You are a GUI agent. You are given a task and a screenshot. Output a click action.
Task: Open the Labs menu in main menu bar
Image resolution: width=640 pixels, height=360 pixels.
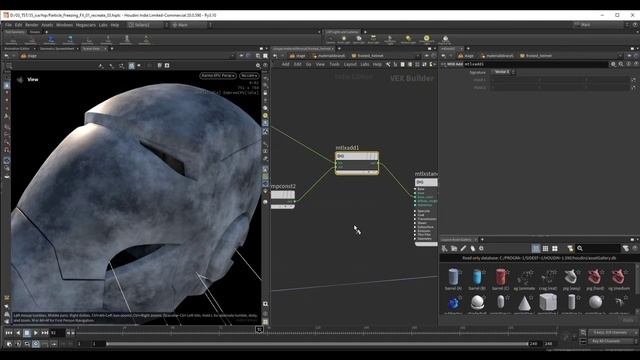(x=103, y=25)
